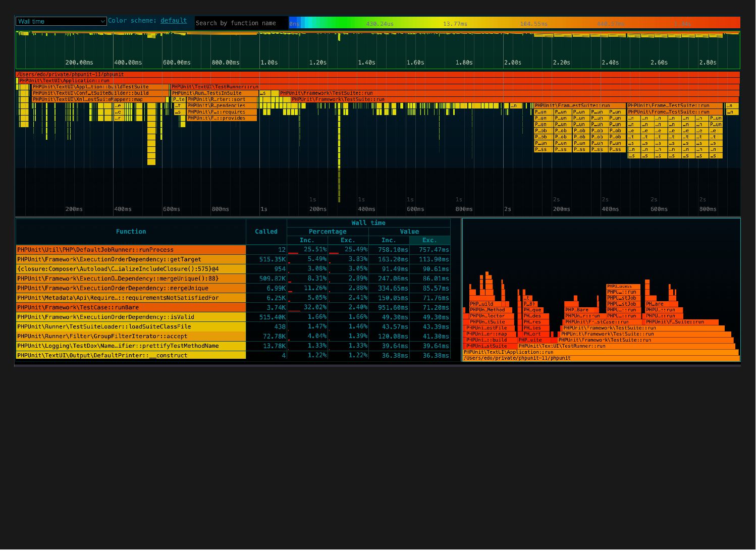Click the 1.00s mark on overview timeline
This screenshot has width=756, height=551.
click(268, 63)
